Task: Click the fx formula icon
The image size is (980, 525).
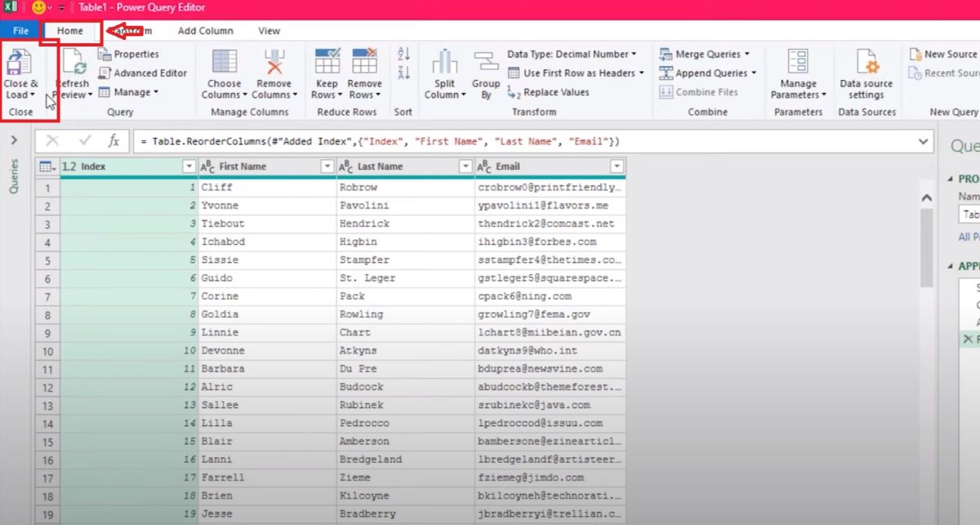Action: [114, 141]
